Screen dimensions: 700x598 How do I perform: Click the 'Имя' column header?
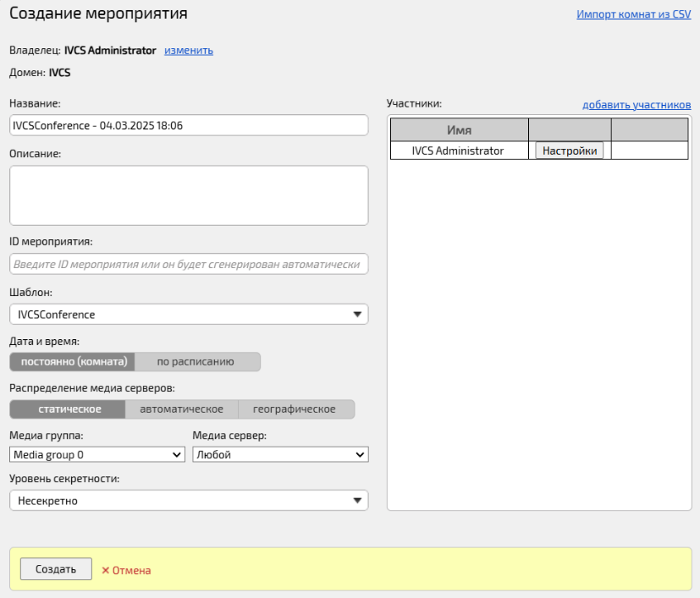pos(459,130)
